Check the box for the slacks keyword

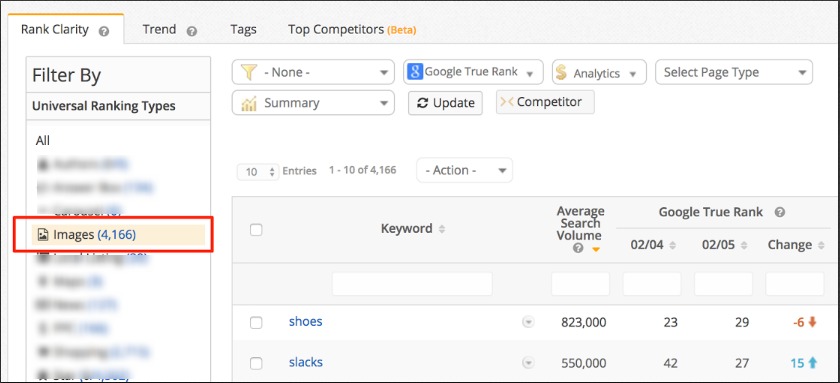tap(256, 363)
